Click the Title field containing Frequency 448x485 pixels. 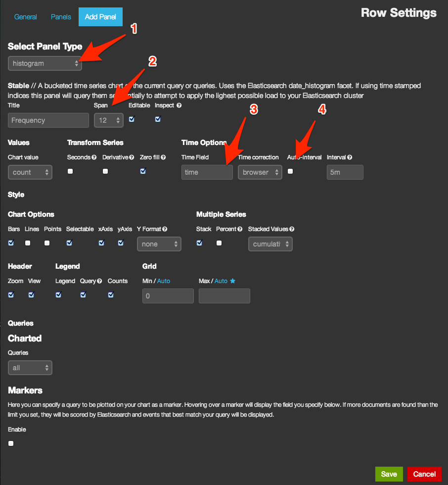(48, 120)
